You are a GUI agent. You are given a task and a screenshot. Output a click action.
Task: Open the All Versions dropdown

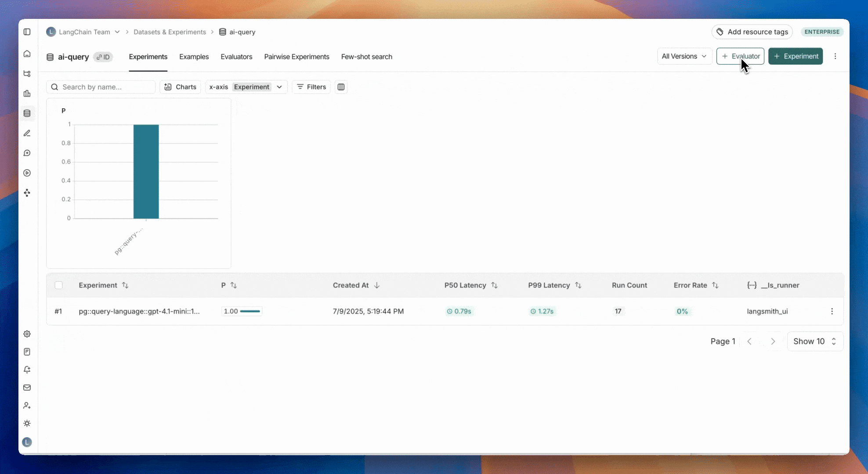click(684, 56)
